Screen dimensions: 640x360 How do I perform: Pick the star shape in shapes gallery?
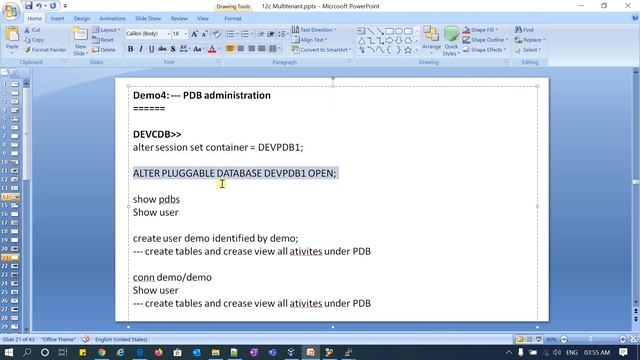408,50
